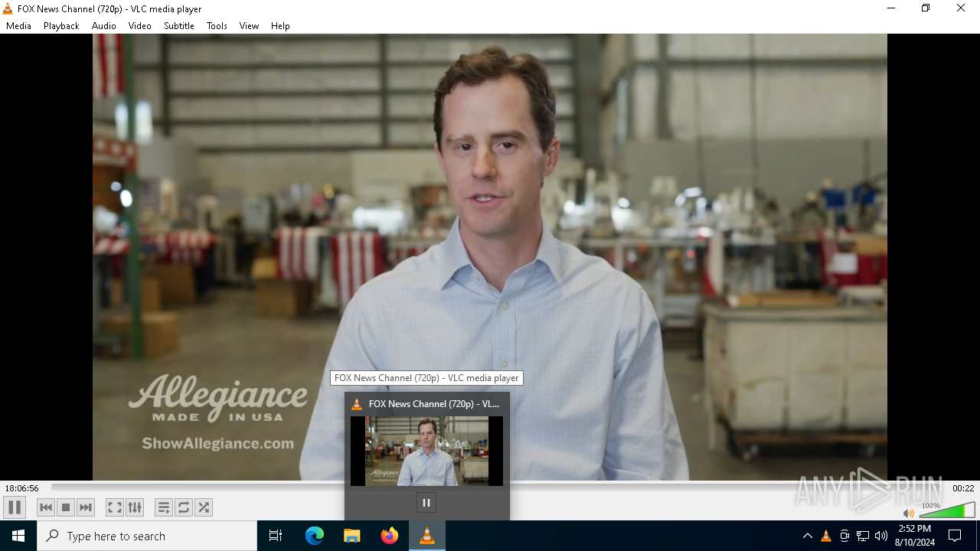Screen dimensions: 980x551
Task: Select the VLC taskbar preview thumbnail
Action: (426, 451)
